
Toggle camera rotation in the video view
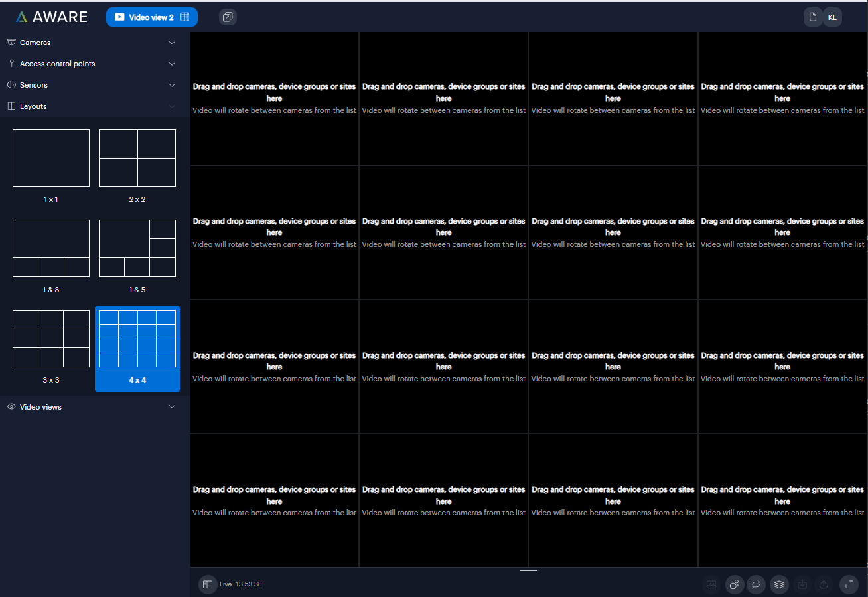[x=756, y=584]
